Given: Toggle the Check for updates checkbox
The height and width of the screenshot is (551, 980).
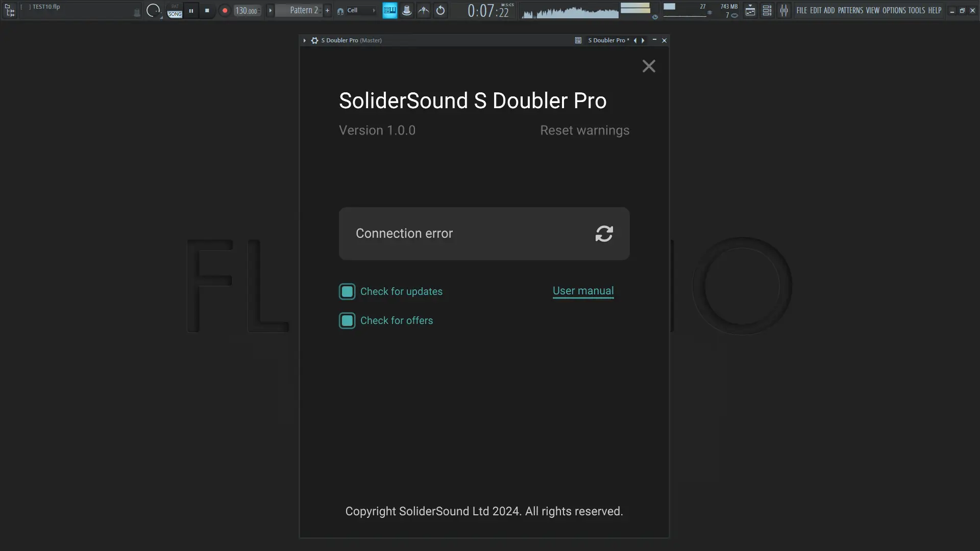Looking at the screenshot, I should 347,291.
